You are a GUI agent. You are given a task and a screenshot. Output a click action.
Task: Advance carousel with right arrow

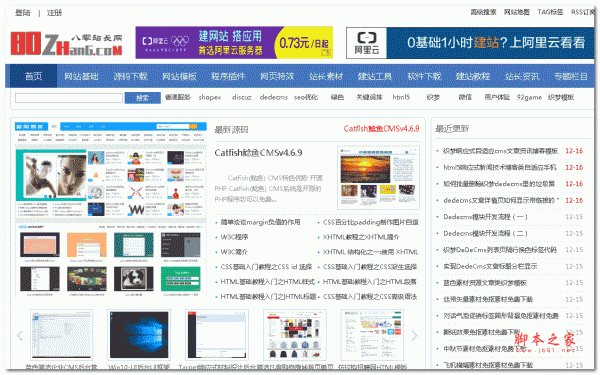(414, 336)
